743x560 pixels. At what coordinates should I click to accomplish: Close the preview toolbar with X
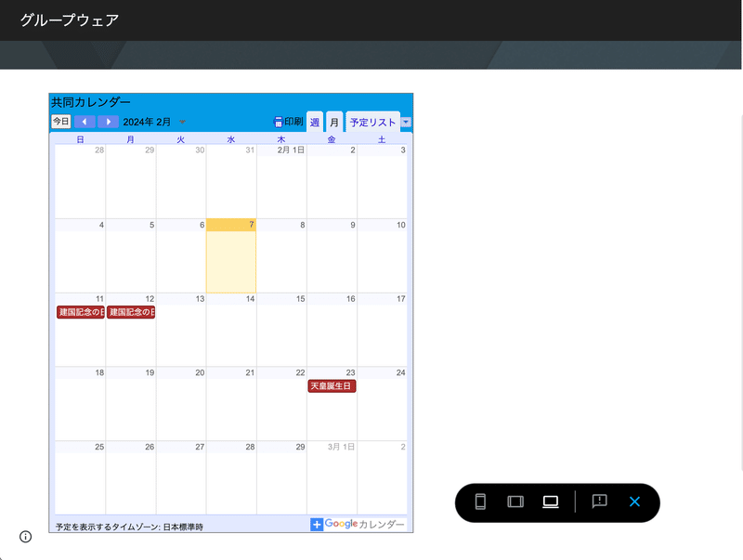pos(634,501)
